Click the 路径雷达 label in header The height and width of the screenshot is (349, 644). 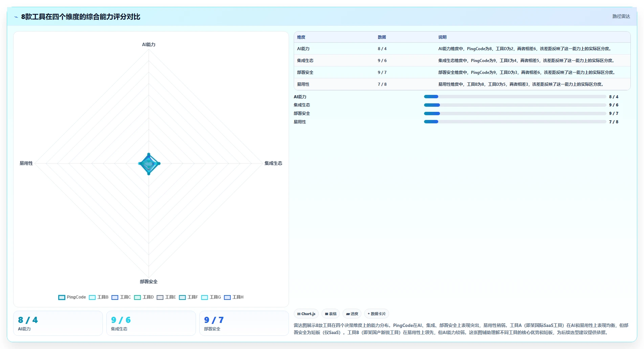pos(621,16)
